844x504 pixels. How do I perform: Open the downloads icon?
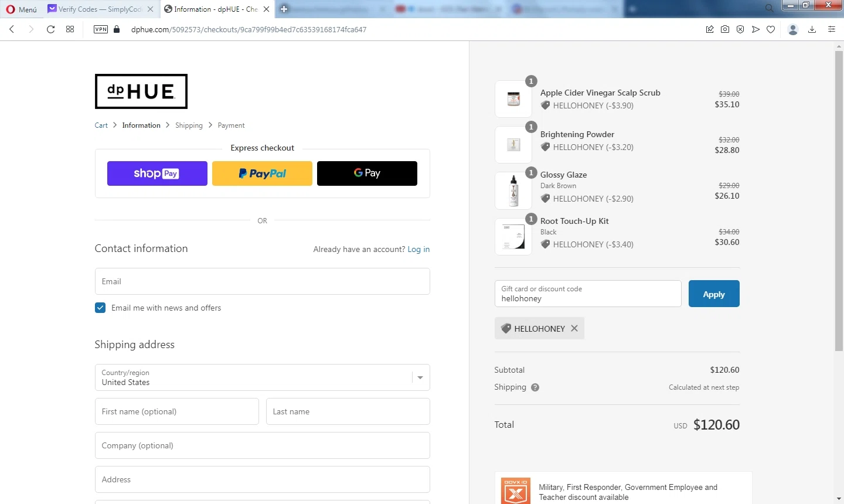pyautogui.click(x=812, y=29)
